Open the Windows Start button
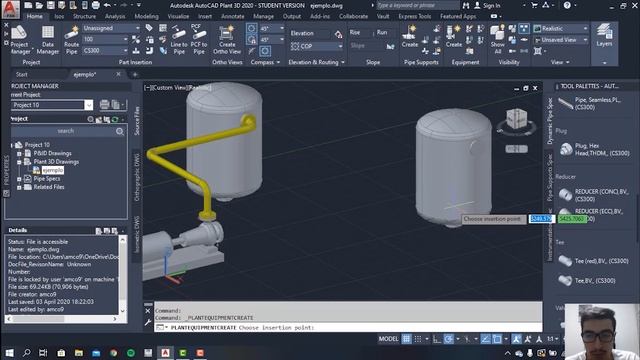The height and width of the screenshot is (360, 640). (9, 353)
